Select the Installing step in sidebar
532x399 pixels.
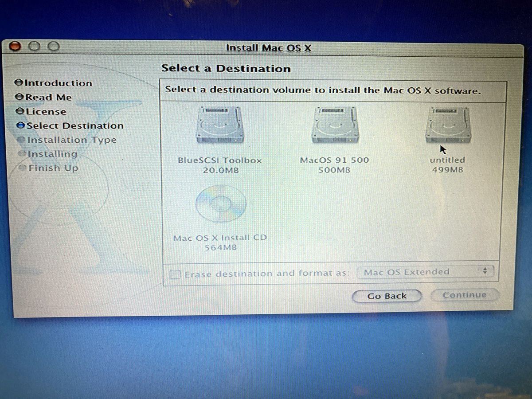click(52, 154)
